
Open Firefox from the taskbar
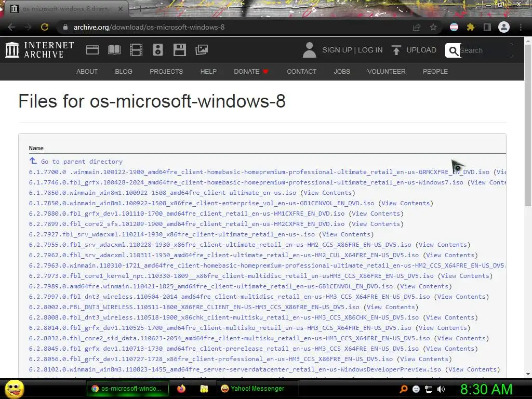click(181, 389)
